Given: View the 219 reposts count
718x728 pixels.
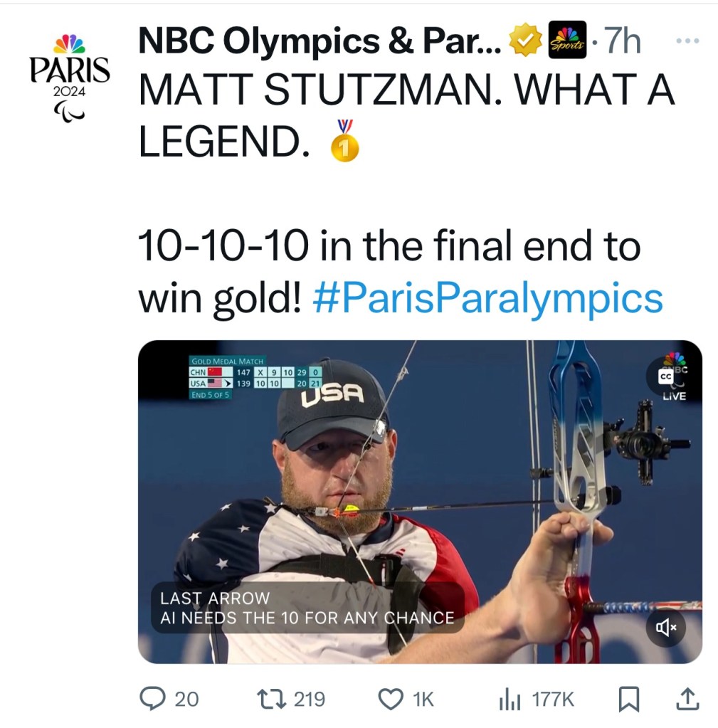Looking at the screenshot, I should point(309,699).
